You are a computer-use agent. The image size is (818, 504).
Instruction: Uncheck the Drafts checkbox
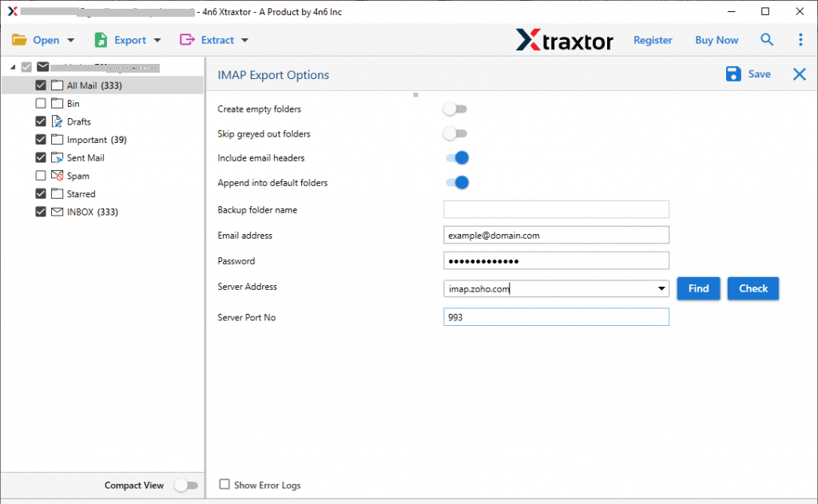41,121
